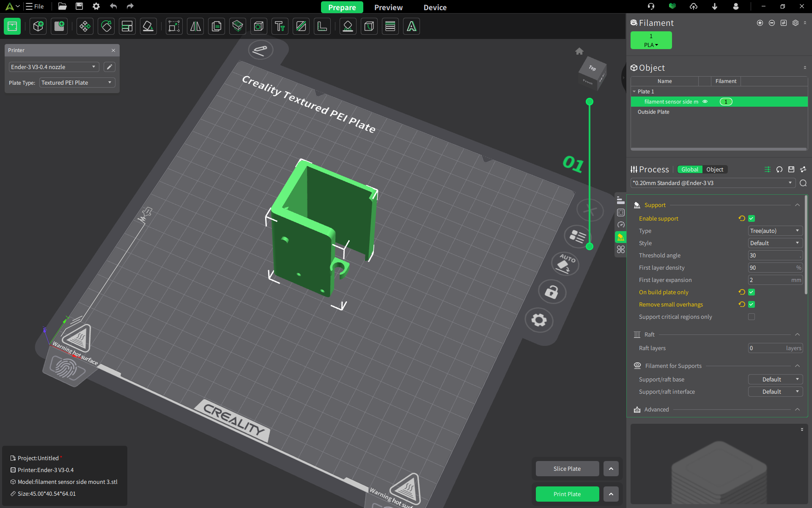Click the plate lock icon
Image resolution: width=812 pixels, height=508 pixels.
point(552,292)
